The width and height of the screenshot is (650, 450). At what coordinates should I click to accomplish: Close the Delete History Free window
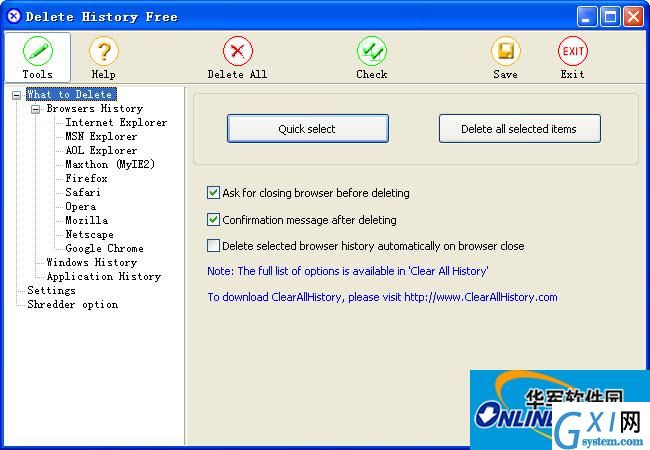(633, 17)
